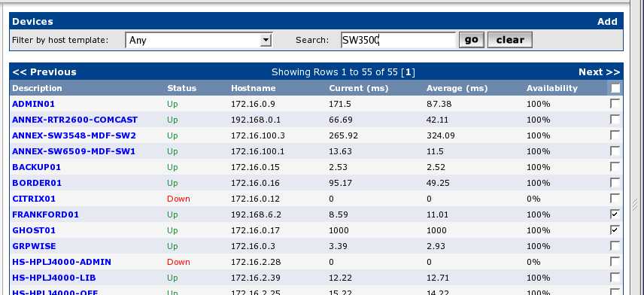Screen dimensions: 644x295
Task: Open the ANNEX-SW3548-MDF-SW2 device
Action: (74, 135)
